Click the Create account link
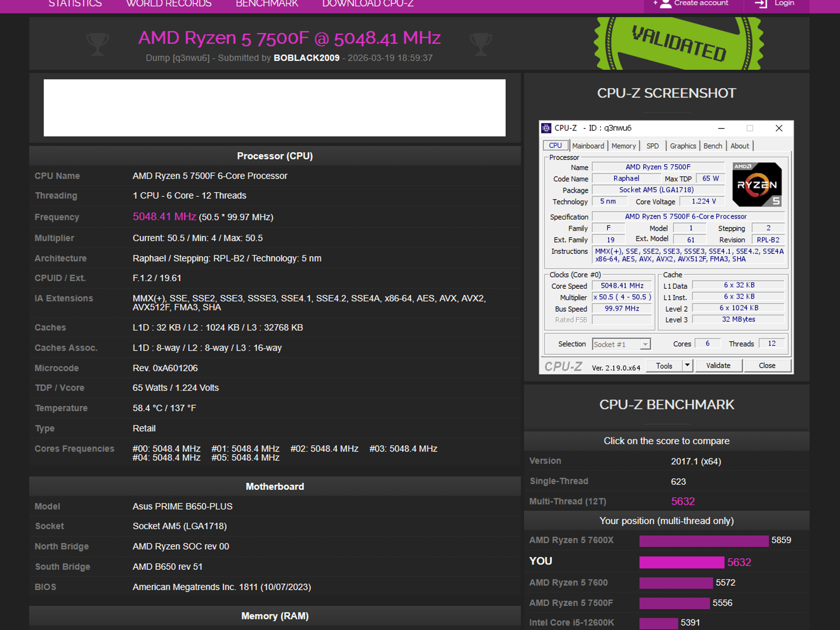 point(701,3)
